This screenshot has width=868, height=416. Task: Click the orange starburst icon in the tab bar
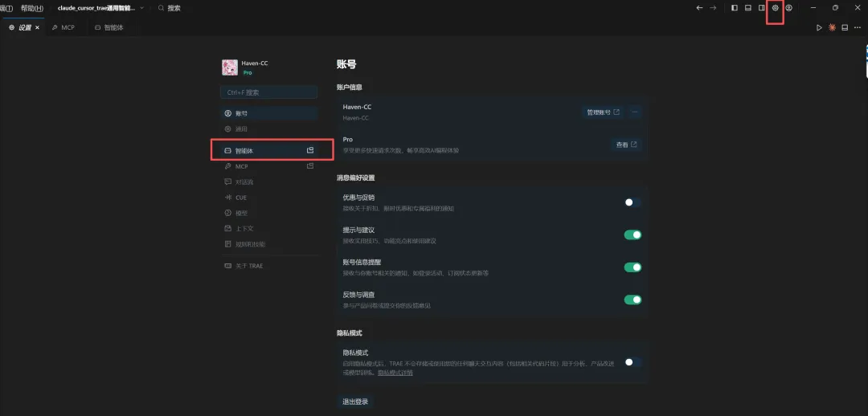pos(832,27)
